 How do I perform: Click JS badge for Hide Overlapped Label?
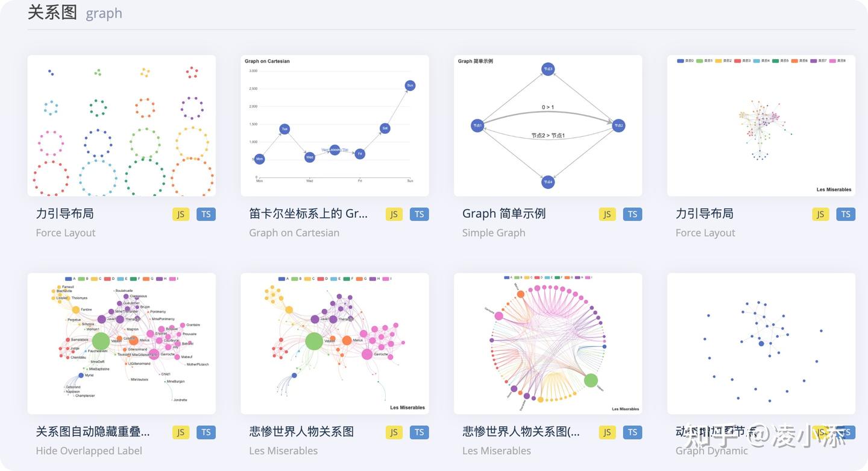tap(181, 432)
